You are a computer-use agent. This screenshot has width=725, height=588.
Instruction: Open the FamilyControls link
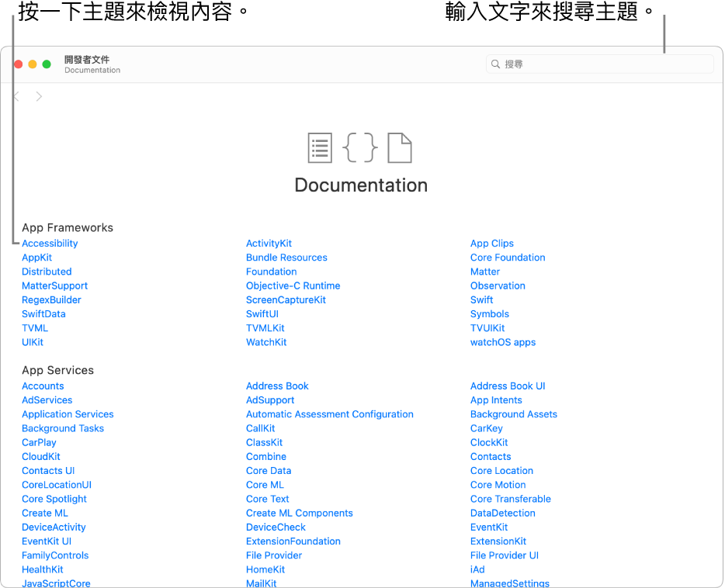pyautogui.click(x=55, y=555)
